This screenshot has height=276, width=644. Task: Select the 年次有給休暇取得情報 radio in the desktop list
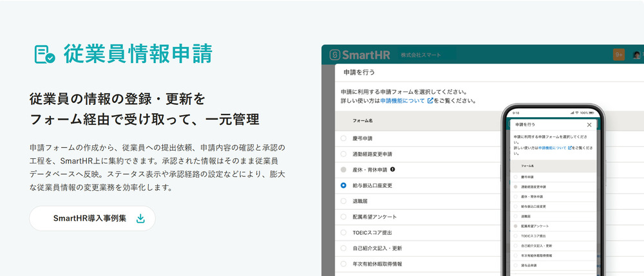click(343, 264)
